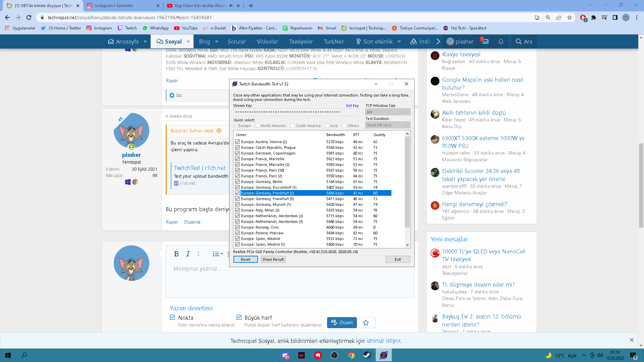Click the Get Key link

point(352,106)
